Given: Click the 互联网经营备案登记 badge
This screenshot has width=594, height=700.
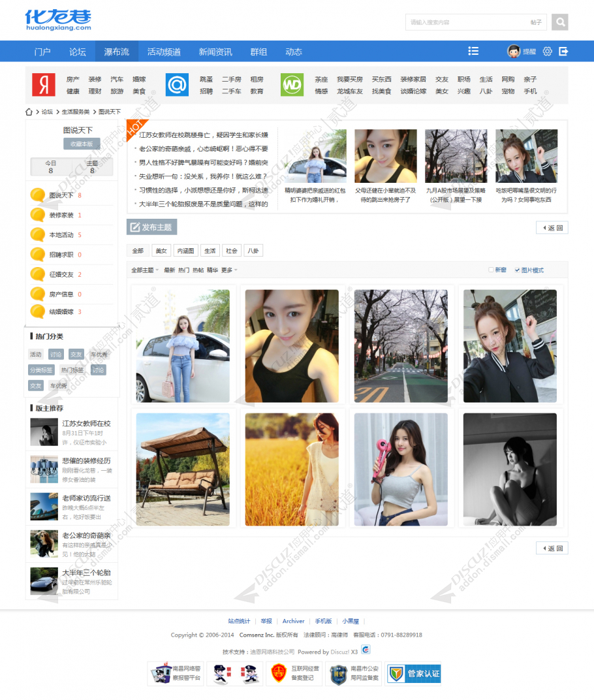Looking at the screenshot, I should coord(294,674).
